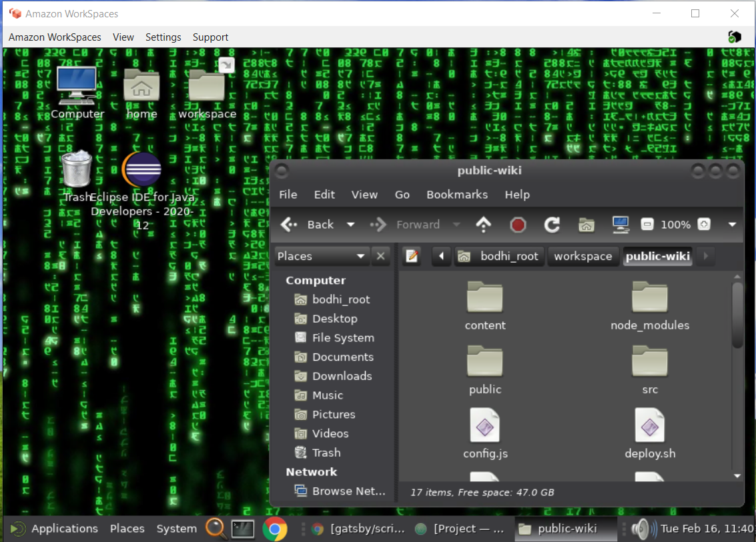
Task: Select the node_modules folder
Action: click(650, 305)
